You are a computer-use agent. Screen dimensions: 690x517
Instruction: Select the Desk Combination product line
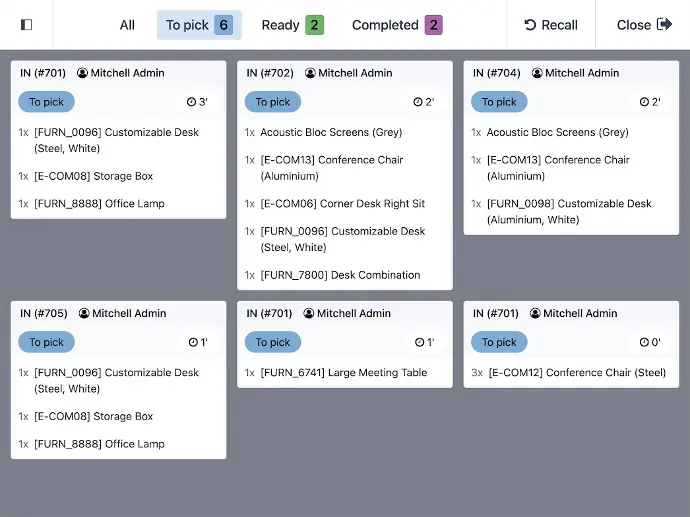(x=340, y=275)
